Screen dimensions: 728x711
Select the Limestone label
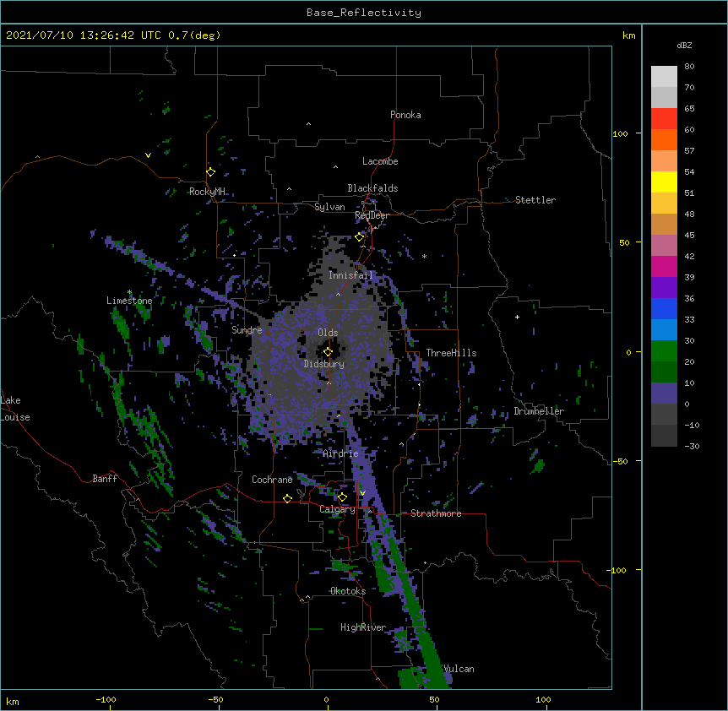point(129,301)
